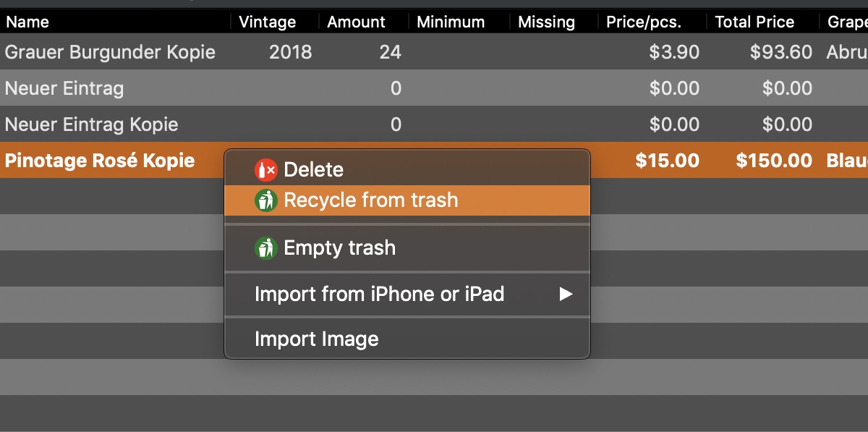The image size is (868, 432).
Task: Select the Grauer Burgunder Kopie row
Action: pyautogui.click(x=434, y=52)
